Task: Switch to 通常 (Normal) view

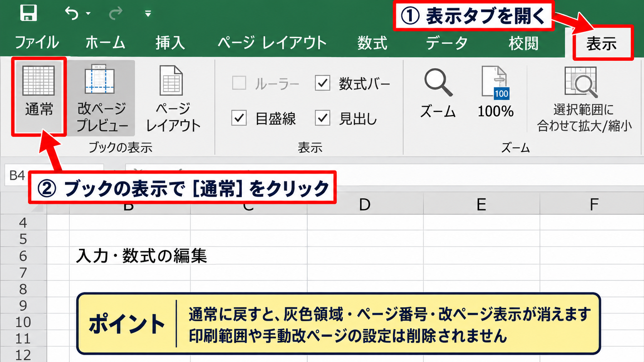Action: point(39,97)
